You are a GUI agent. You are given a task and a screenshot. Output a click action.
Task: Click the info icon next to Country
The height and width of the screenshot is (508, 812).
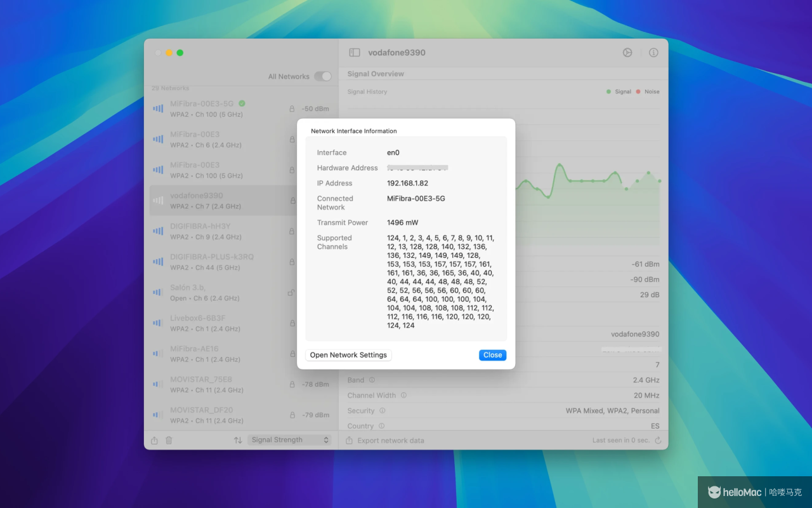tap(381, 426)
